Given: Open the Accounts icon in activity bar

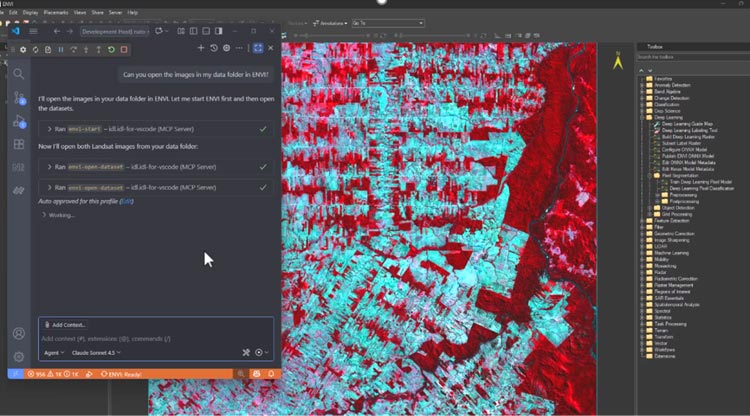Looking at the screenshot, I should 19,333.
